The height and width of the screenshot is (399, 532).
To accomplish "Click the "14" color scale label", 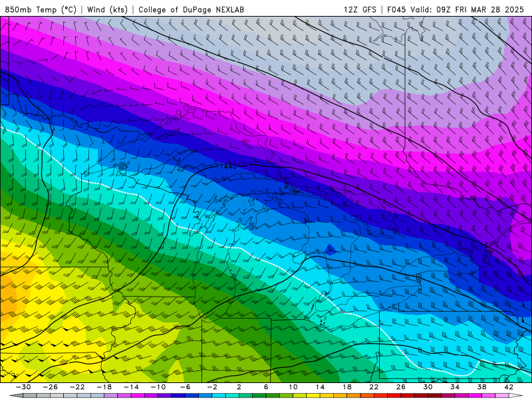I will pyautogui.click(x=320, y=387).
